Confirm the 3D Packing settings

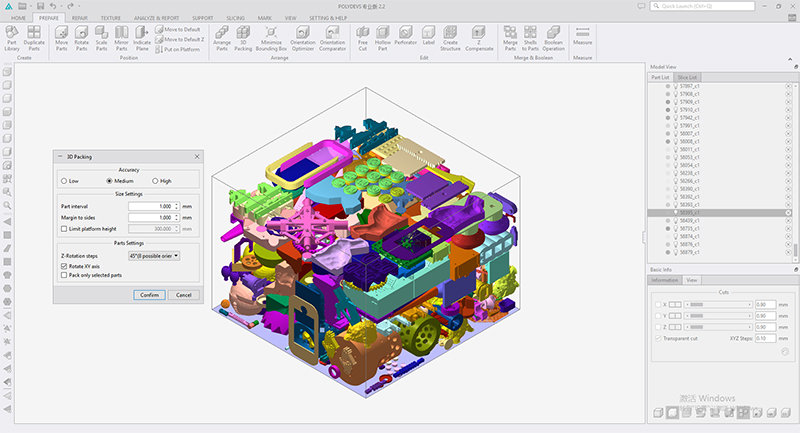149,295
